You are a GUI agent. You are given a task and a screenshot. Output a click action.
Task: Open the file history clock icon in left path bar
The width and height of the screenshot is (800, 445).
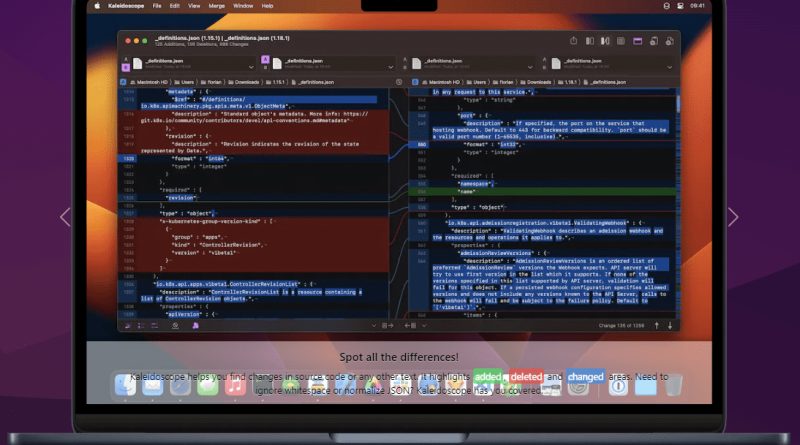pyautogui.click(x=399, y=82)
